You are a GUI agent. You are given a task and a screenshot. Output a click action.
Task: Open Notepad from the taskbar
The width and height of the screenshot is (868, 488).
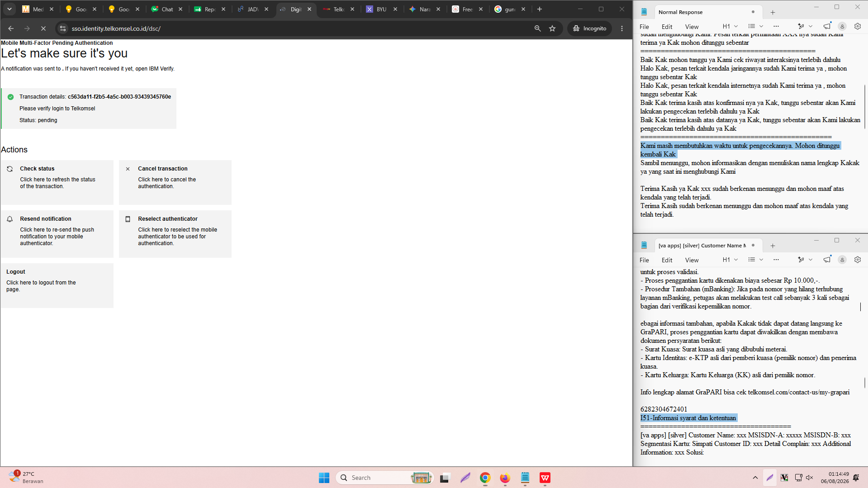pos(525,478)
